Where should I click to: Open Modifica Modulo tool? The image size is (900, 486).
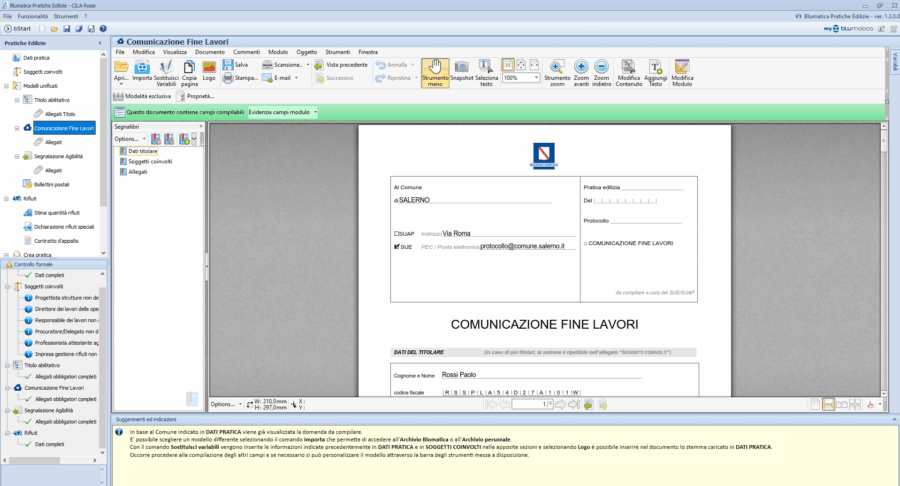[682, 72]
